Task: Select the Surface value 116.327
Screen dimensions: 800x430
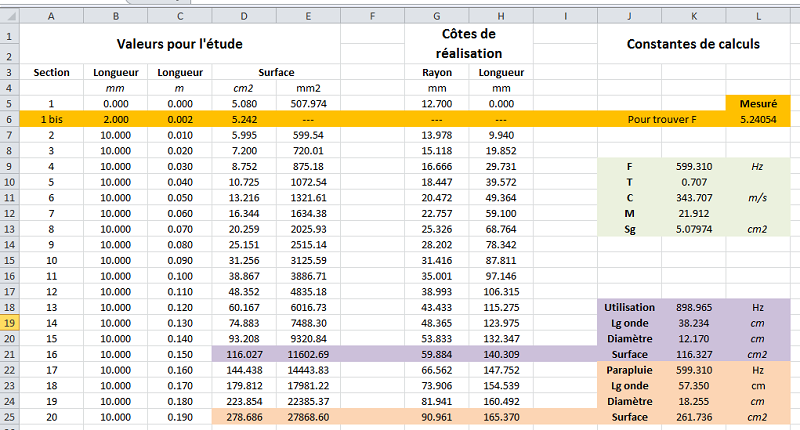Action: pos(694,354)
